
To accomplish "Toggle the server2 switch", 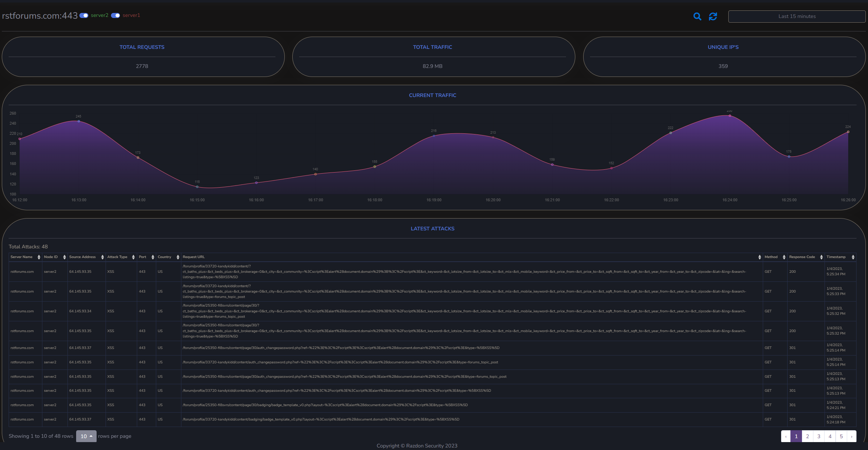I will [x=84, y=15].
